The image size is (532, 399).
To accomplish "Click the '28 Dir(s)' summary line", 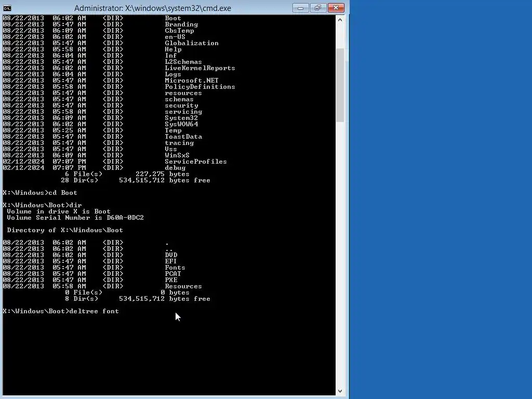I will 136,180.
